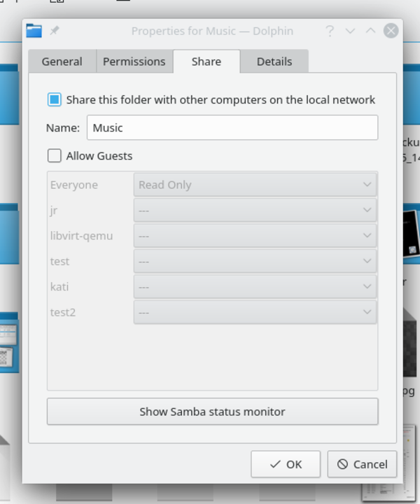The image size is (420, 504).
Task: Close the Properties dialog with X icon
Action: [391, 31]
